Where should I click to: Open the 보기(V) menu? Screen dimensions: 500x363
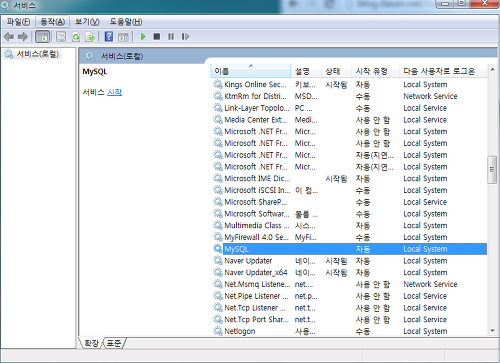(x=87, y=22)
